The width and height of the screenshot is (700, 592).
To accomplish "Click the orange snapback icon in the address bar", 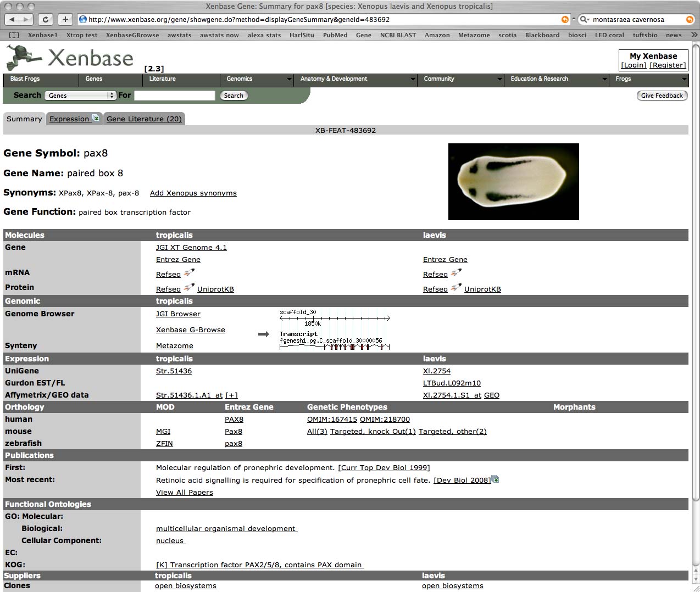I will [x=565, y=20].
